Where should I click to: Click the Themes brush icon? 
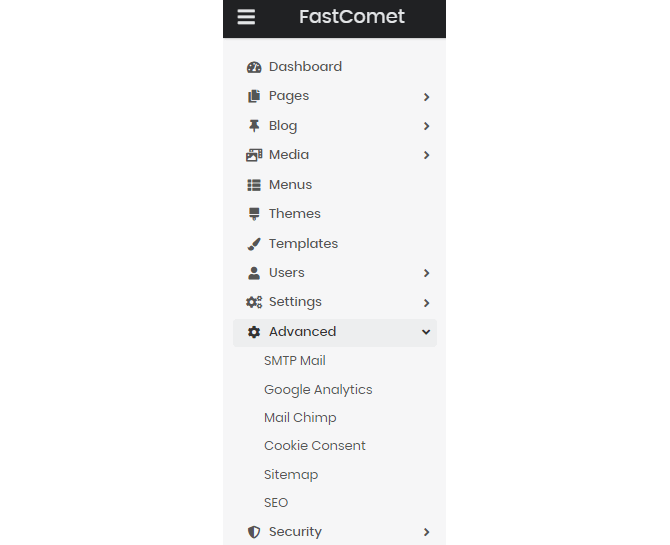254,214
